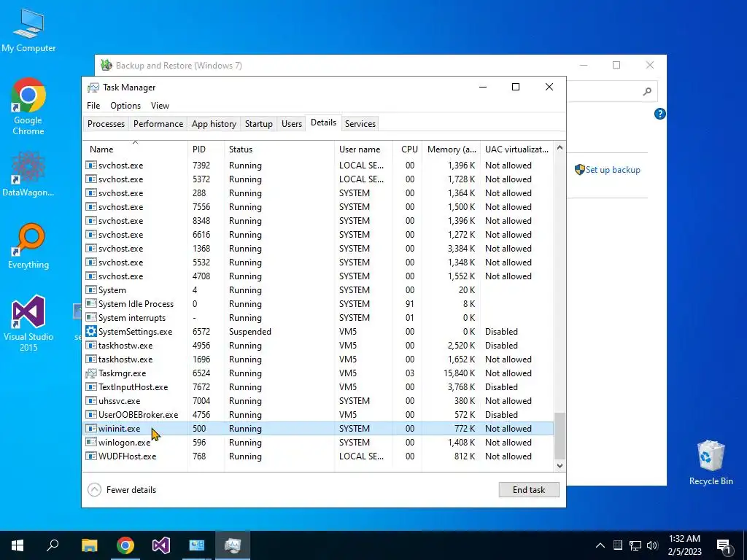Click the UAC shield on Set up backup

(x=579, y=169)
